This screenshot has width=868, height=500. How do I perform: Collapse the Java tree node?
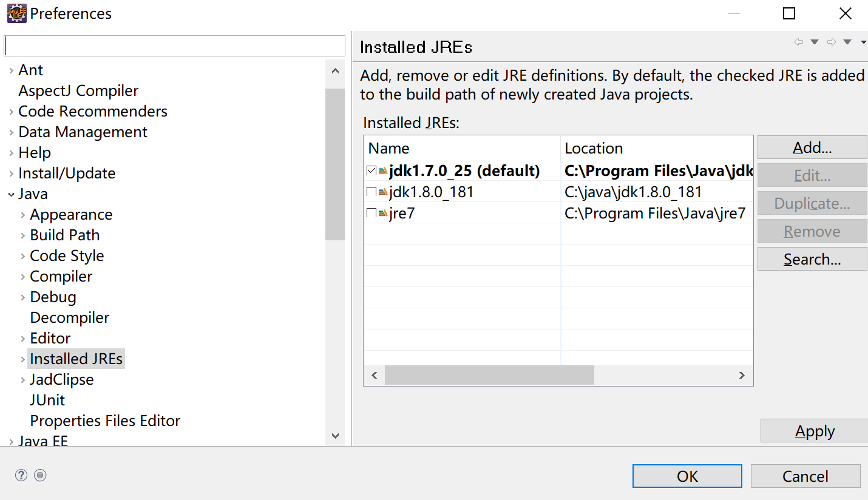tap(11, 194)
